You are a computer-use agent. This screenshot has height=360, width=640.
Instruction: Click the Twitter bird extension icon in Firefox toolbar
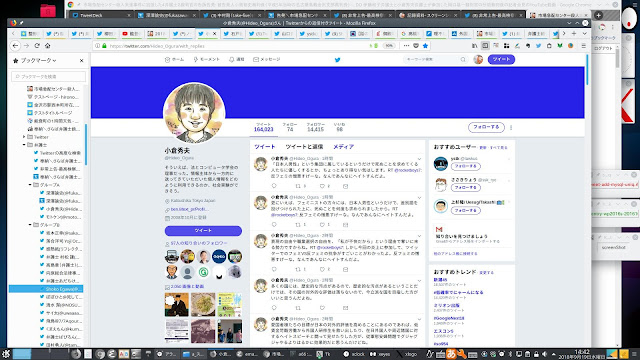click(x=538, y=46)
